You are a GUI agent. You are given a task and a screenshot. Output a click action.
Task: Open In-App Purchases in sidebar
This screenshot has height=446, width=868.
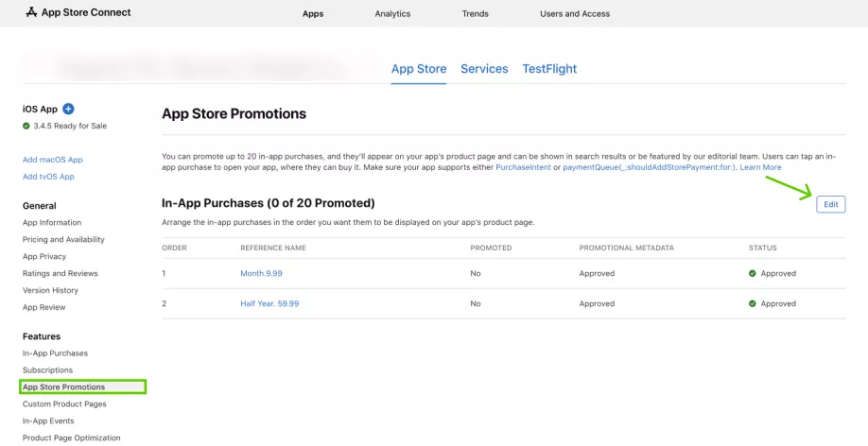click(56, 353)
